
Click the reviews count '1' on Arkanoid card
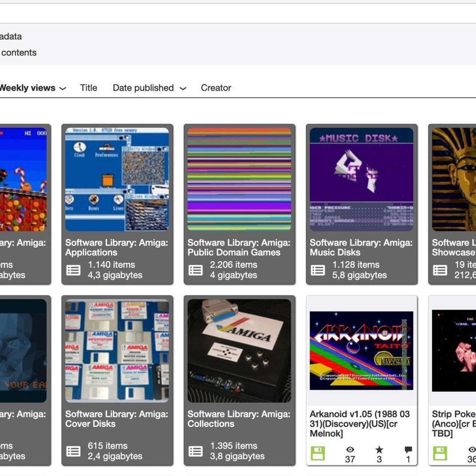click(x=408, y=459)
